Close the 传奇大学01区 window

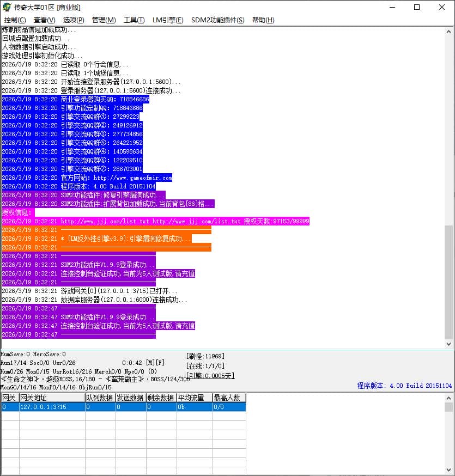tap(441, 7)
